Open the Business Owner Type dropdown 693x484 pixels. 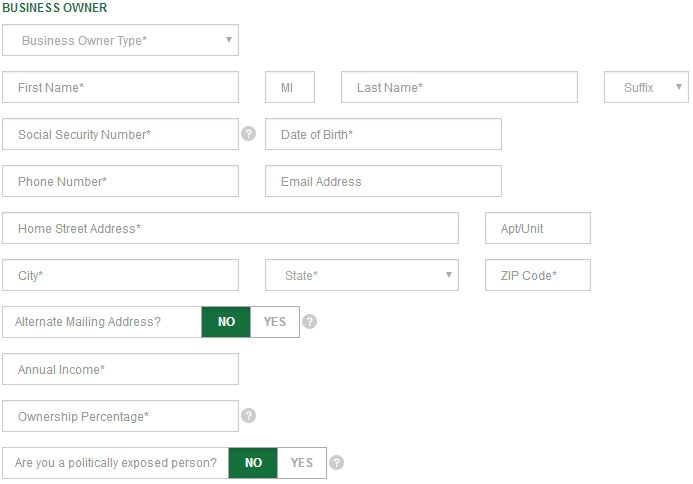pyautogui.click(x=120, y=40)
